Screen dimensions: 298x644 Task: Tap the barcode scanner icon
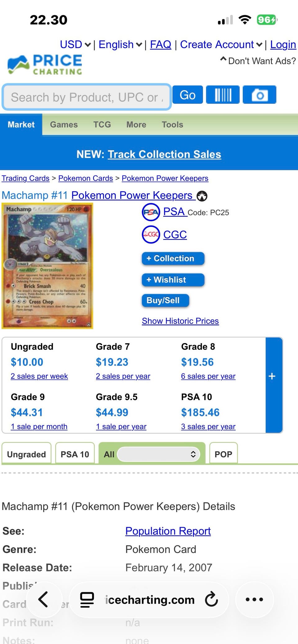click(223, 95)
